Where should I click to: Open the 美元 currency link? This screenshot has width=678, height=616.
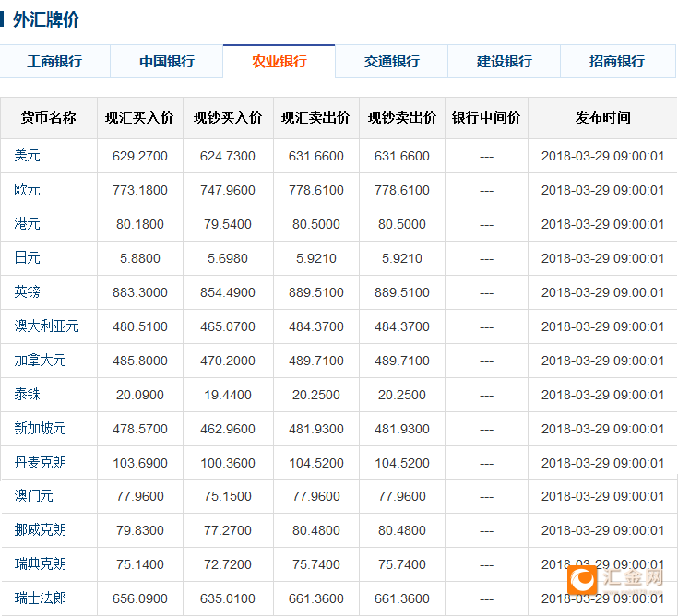point(28,156)
